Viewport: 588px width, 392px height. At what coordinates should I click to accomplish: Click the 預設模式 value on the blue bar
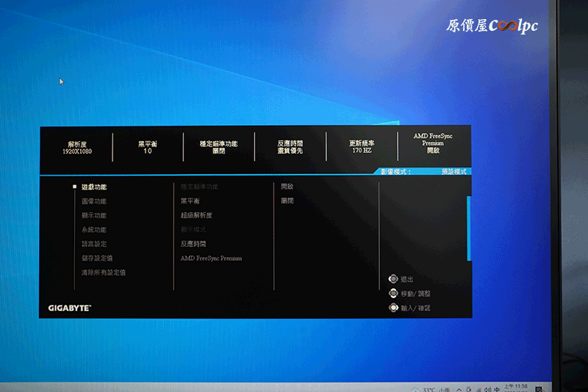(x=453, y=172)
